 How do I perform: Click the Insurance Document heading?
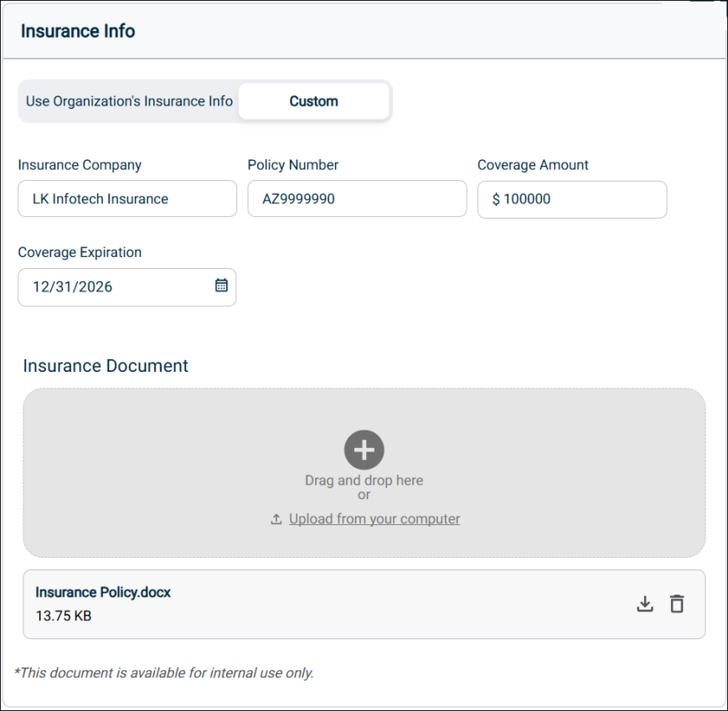point(106,366)
